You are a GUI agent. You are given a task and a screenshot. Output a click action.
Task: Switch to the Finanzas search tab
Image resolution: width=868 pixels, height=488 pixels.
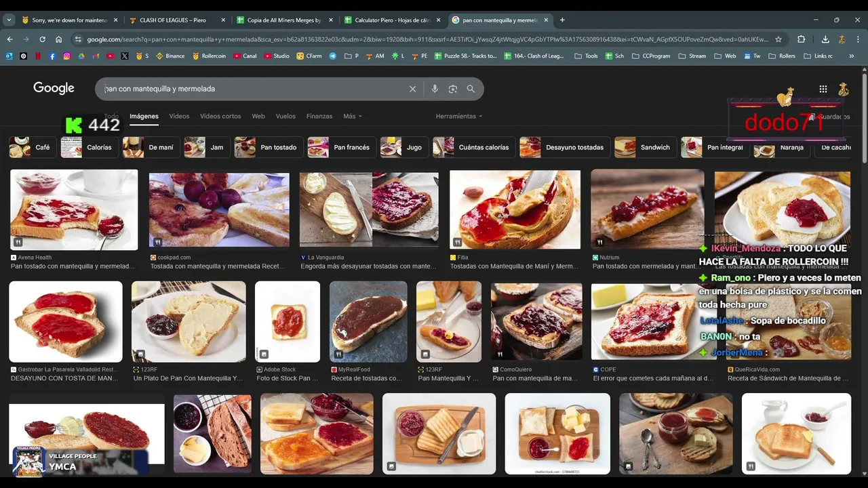[319, 116]
